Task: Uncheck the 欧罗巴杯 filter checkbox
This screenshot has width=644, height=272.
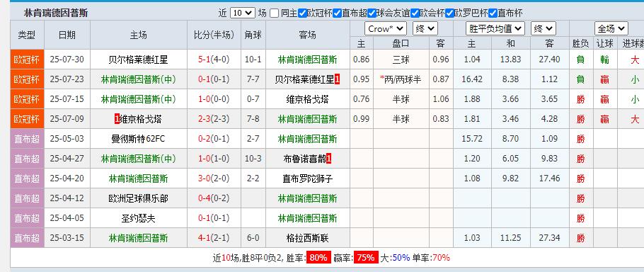Action: click(x=449, y=13)
